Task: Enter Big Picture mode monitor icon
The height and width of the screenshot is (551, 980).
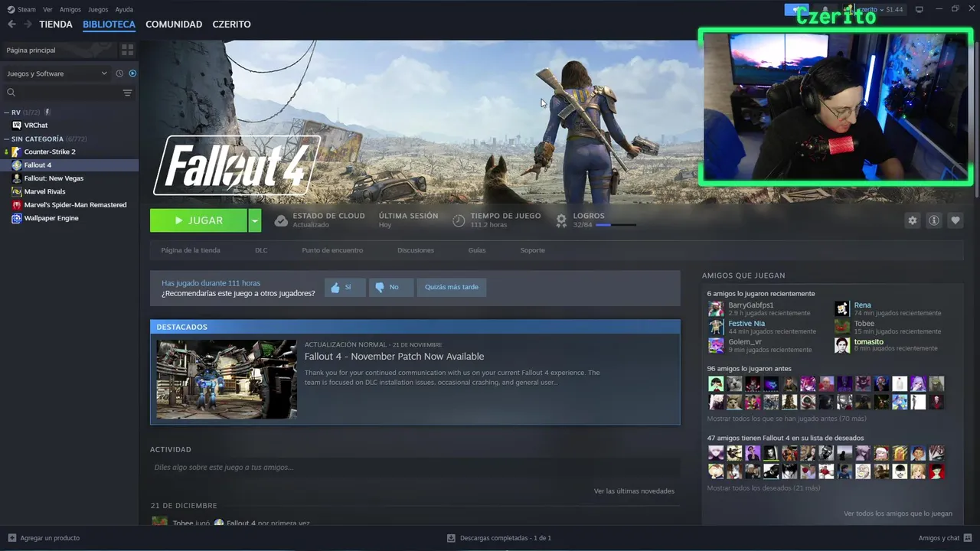Action: click(x=919, y=9)
